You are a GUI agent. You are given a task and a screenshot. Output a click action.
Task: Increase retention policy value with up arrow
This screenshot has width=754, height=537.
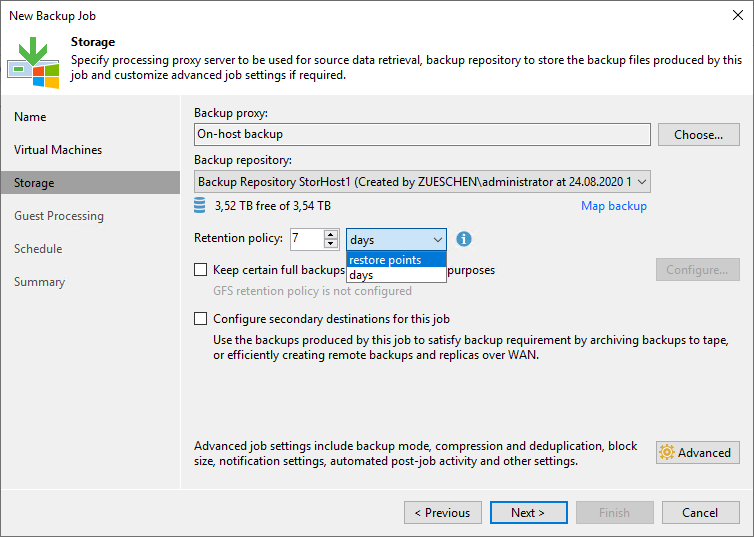(x=330, y=234)
